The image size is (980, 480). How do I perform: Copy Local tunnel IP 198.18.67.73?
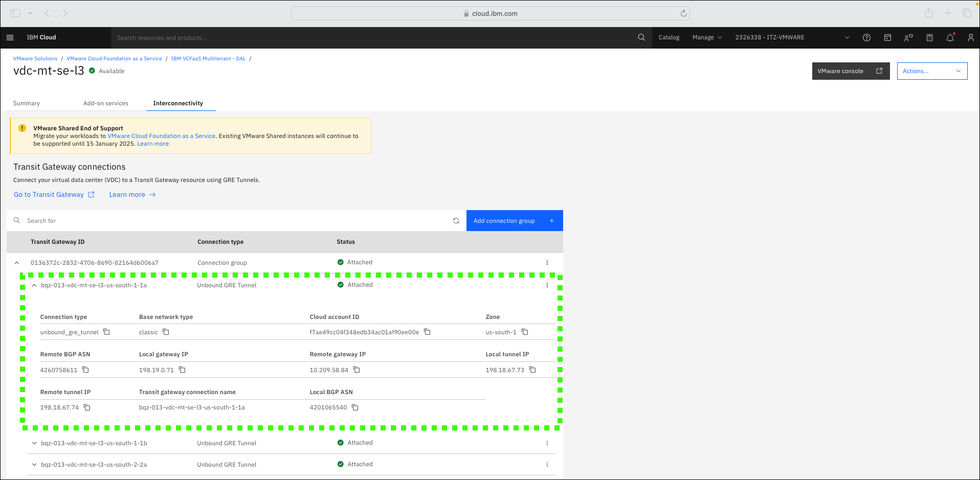[532, 370]
